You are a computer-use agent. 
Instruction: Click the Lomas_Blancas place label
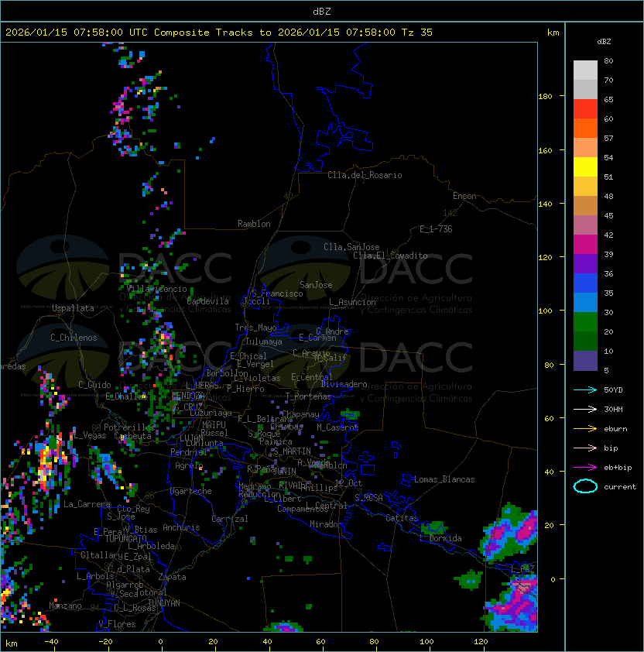point(444,479)
